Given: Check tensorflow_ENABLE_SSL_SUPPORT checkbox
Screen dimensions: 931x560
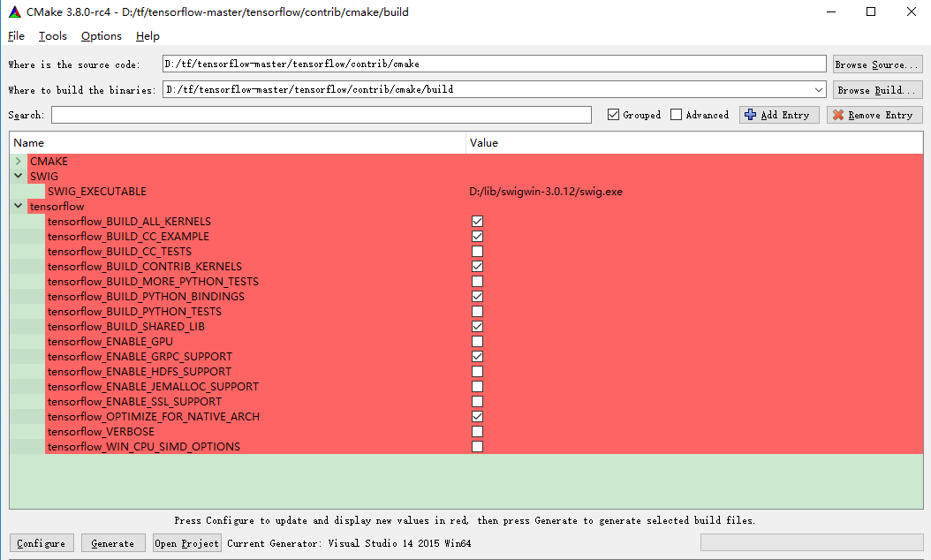Looking at the screenshot, I should pos(477,401).
